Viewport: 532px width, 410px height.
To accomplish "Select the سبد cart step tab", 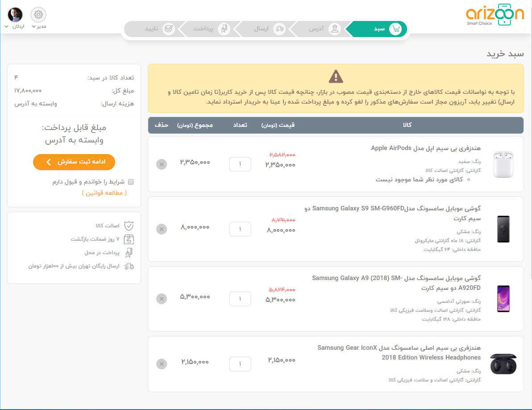I will 377,29.
